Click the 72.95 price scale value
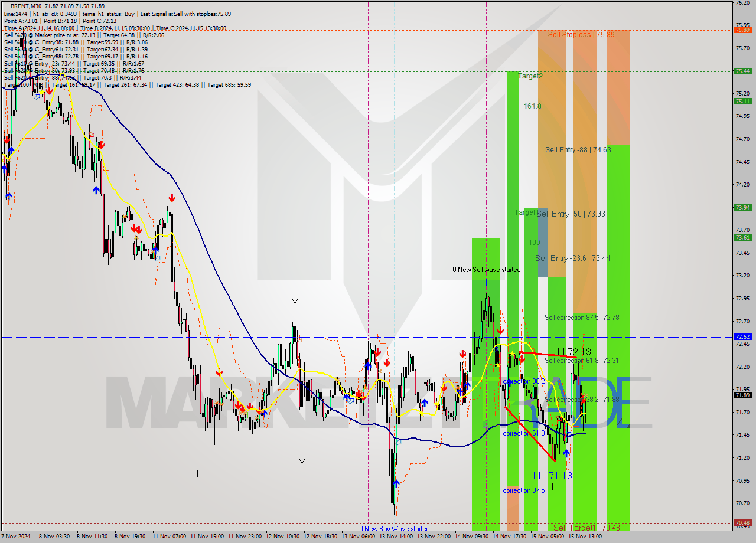The image size is (756, 543). (742, 298)
